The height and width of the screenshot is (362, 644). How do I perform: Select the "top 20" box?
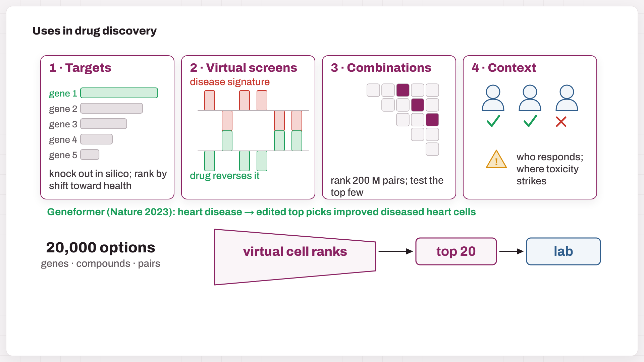(x=456, y=251)
